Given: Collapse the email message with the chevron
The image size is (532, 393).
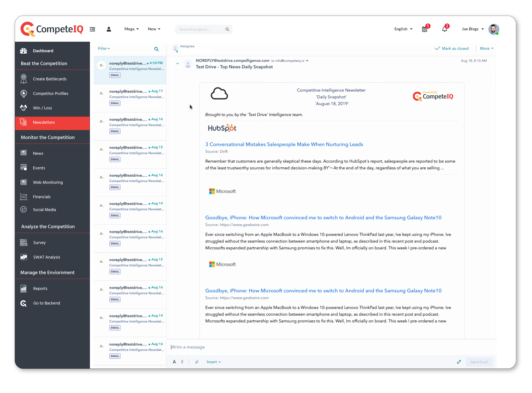Looking at the screenshot, I should (x=177, y=64).
